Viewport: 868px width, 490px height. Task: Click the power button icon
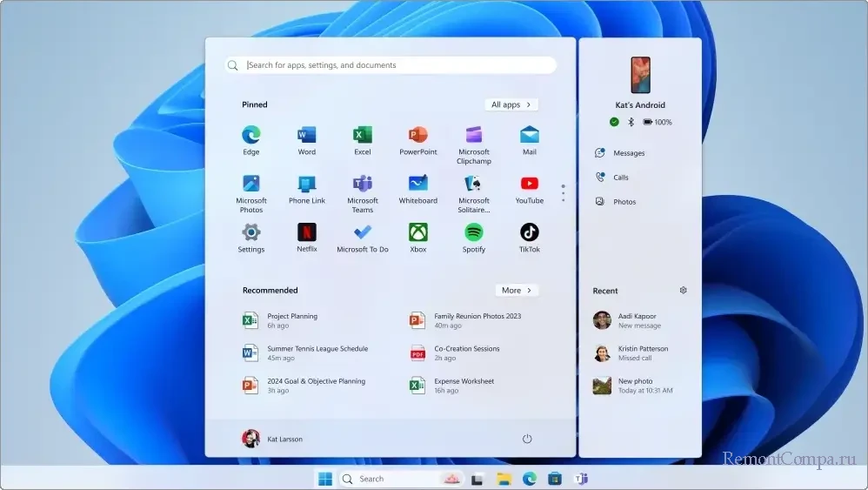526,439
